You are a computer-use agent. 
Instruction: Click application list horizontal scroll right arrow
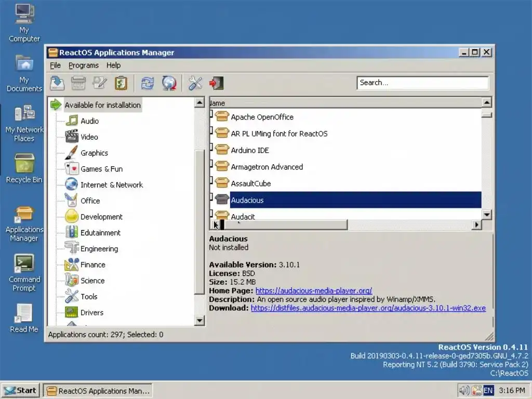coord(477,224)
